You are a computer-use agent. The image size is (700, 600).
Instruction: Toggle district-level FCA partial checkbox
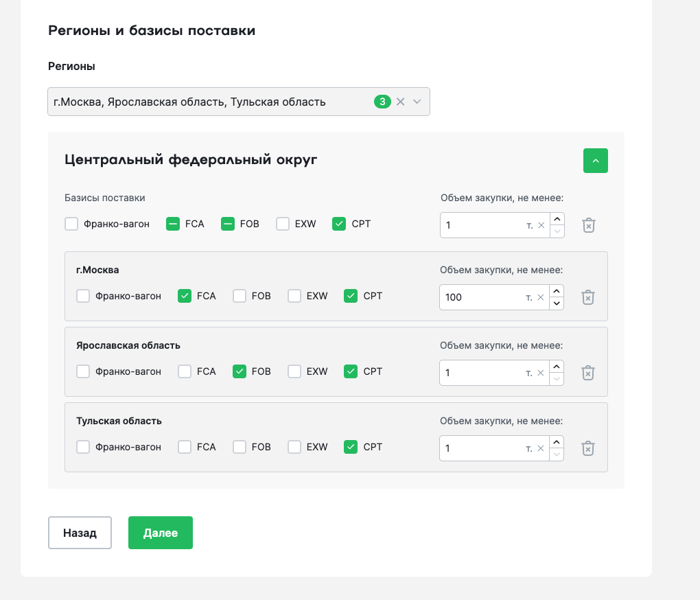(173, 224)
